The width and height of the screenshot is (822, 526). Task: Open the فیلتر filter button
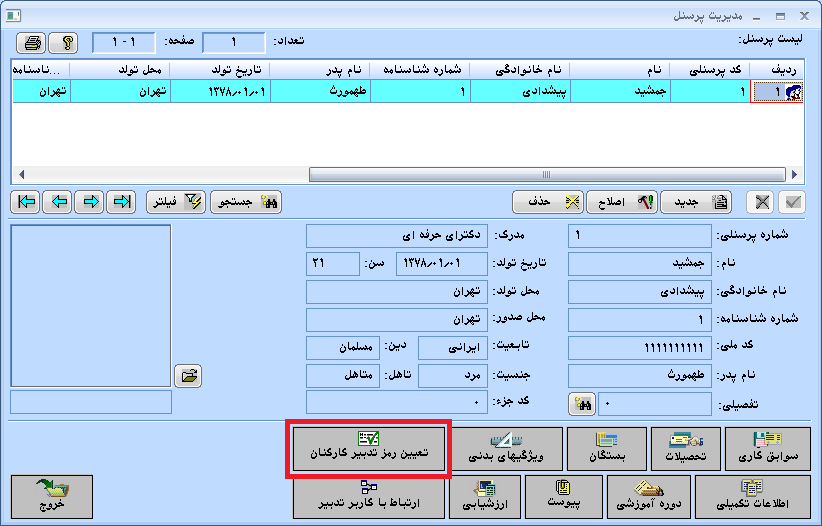click(x=176, y=201)
